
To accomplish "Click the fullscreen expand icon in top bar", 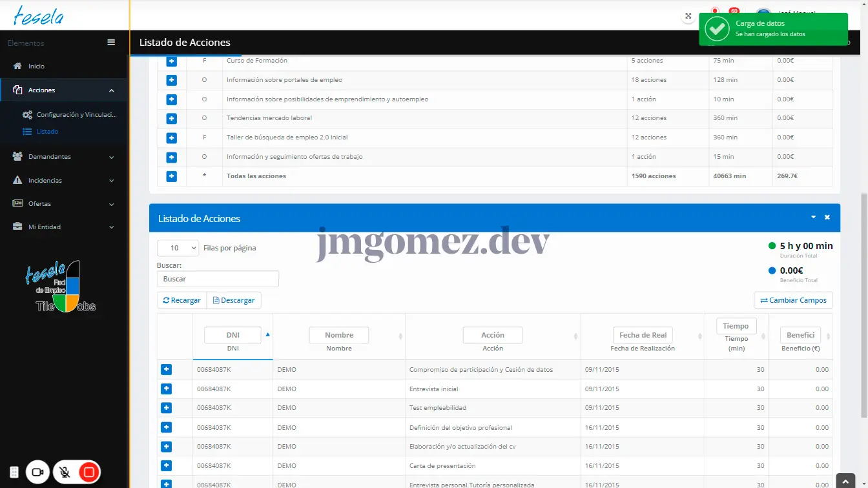I will click(x=688, y=16).
